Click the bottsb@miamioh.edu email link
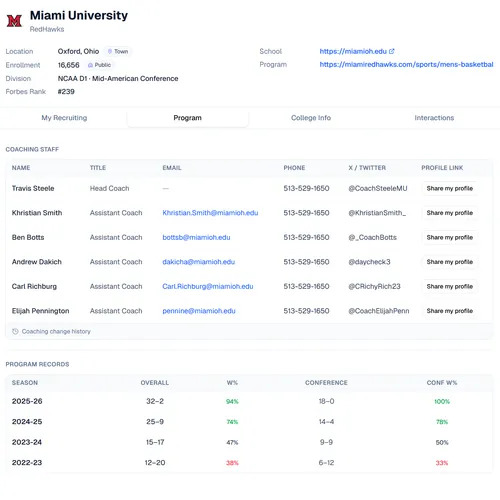 [196, 237]
